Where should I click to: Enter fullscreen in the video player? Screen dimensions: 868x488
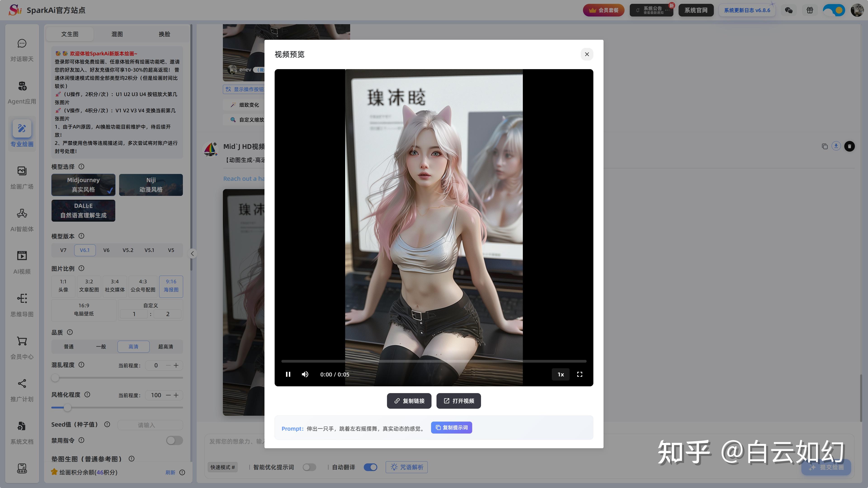pos(580,374)
